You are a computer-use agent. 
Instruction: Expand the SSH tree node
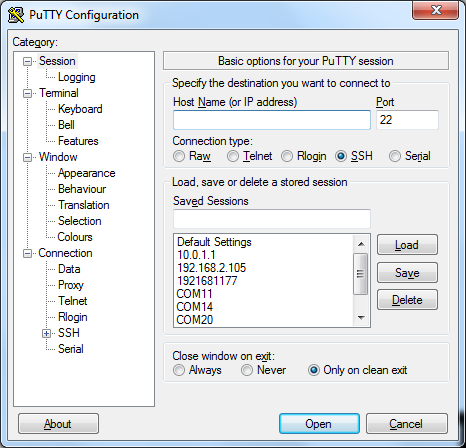(x=47, y=333)
